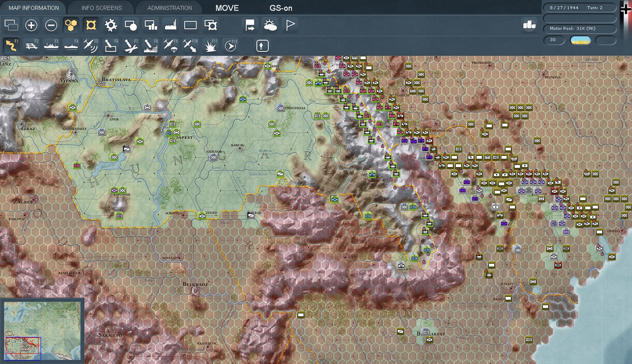Click the 8/27/1944 Turn 2 date bar
The image size is (632, 364).
[x=580, y=8]
